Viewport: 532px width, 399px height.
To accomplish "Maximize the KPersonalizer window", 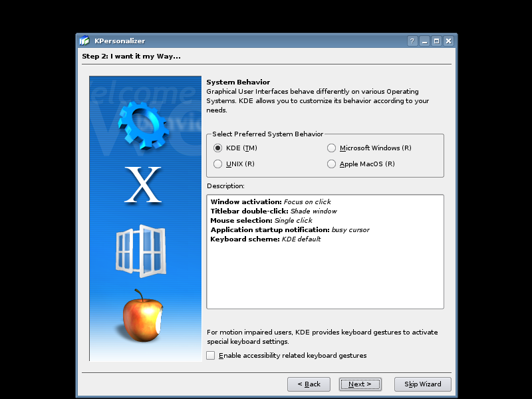I will click(x=437, y=41).
